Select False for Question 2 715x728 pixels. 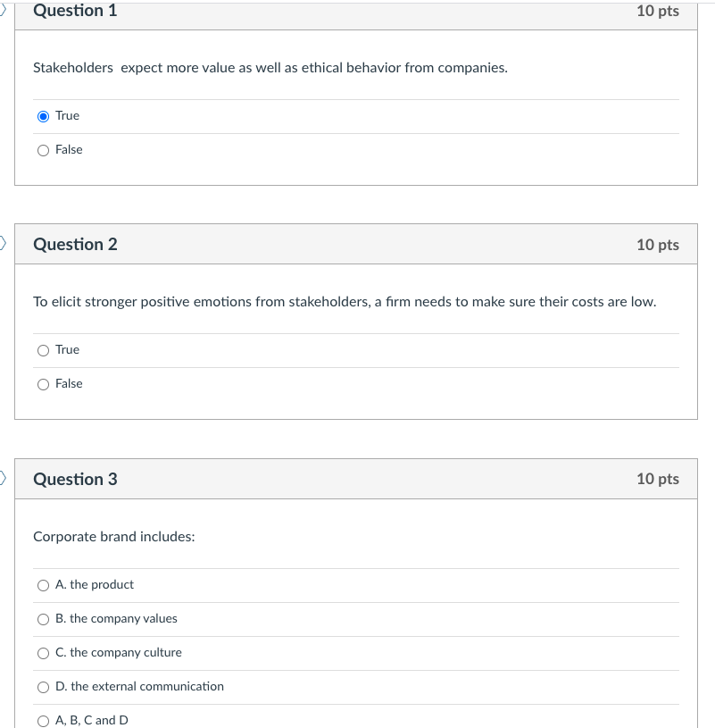43,383
